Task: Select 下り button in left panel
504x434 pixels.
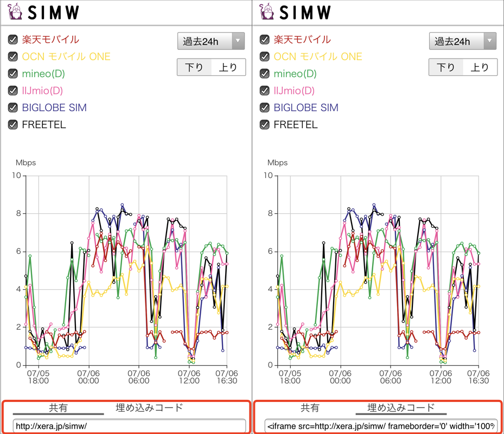Action: (x=194, y=67)
